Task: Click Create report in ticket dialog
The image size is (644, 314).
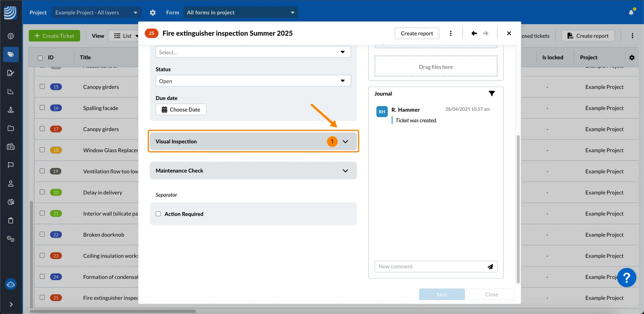Action: (x=417, y=33)
